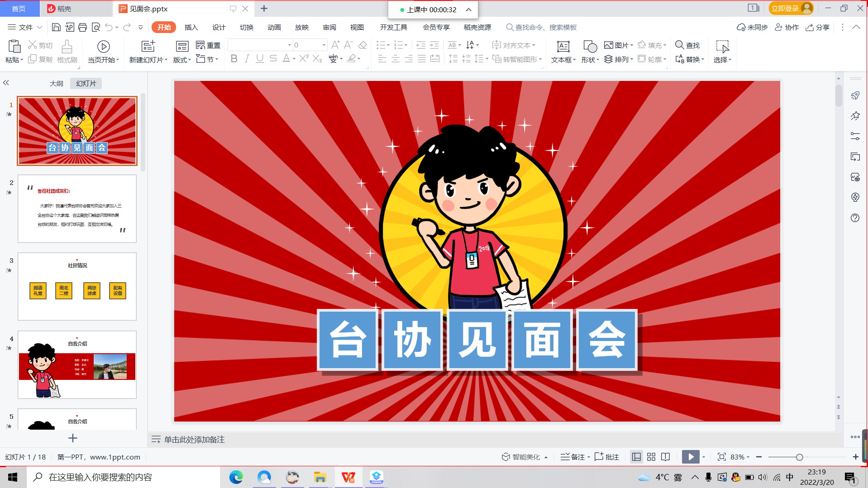Select slide 3 thumbnail 社团情况
This screenshot has height=488, width=868.
pos(77,286)
